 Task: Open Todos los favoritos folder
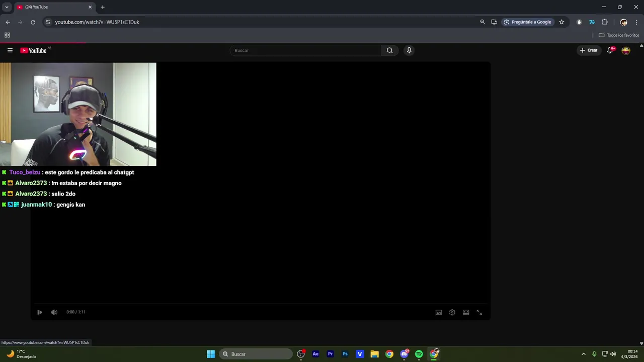click(619, 35)
